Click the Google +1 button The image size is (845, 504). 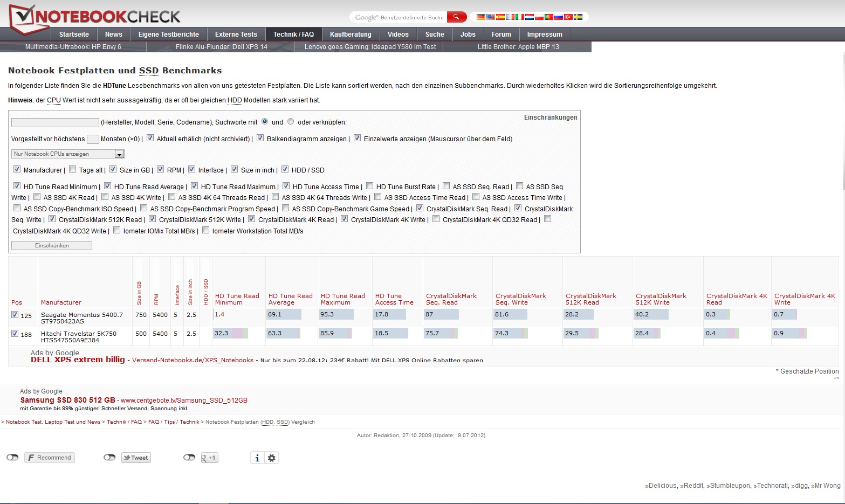[209, 458]
